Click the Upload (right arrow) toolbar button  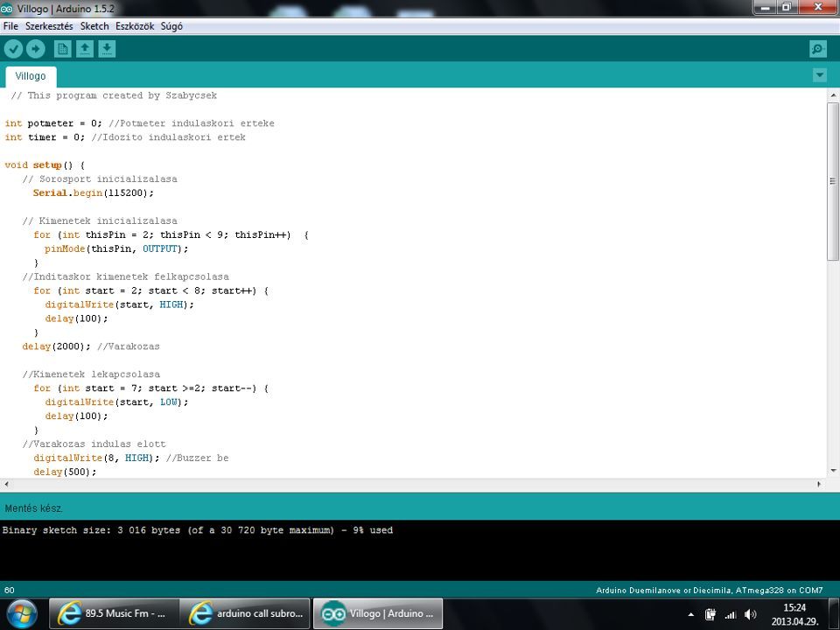tap(36, 49)
